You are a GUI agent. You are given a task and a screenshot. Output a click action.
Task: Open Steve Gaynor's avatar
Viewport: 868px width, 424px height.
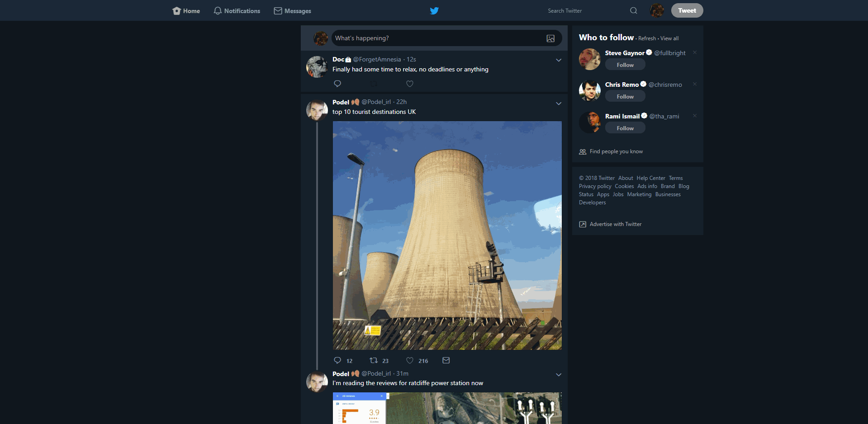point(590,59)
